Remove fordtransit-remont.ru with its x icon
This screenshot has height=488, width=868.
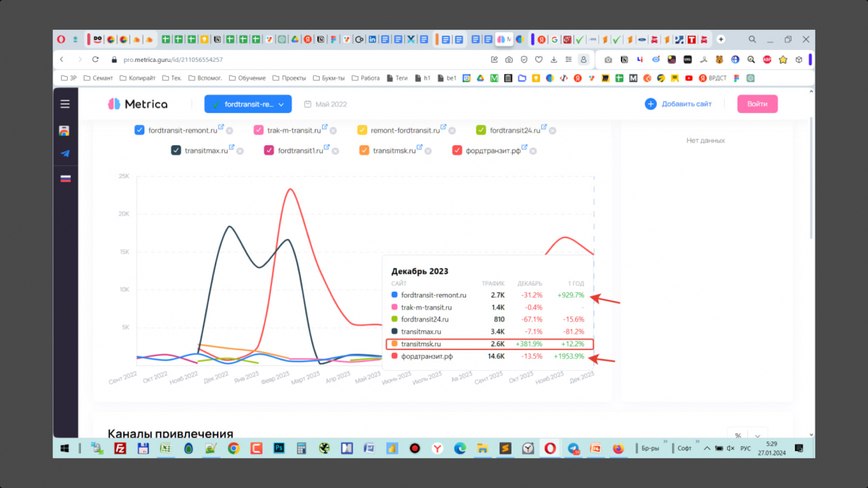point(229,131)
